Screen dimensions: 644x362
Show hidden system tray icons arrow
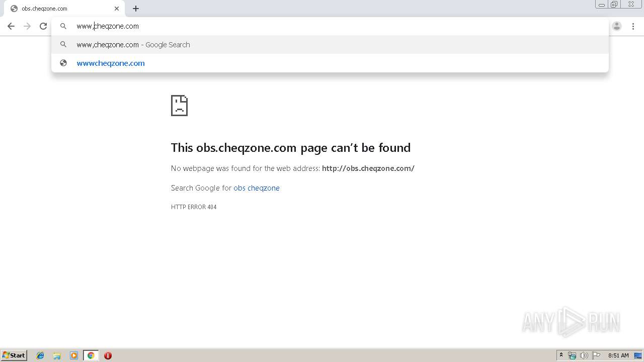[561, 355]
